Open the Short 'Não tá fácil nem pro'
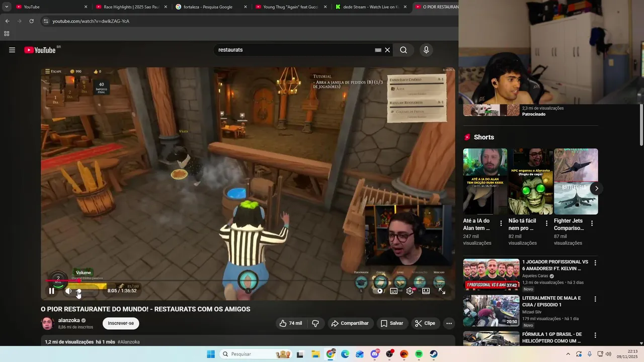 (x=530, y=182)
